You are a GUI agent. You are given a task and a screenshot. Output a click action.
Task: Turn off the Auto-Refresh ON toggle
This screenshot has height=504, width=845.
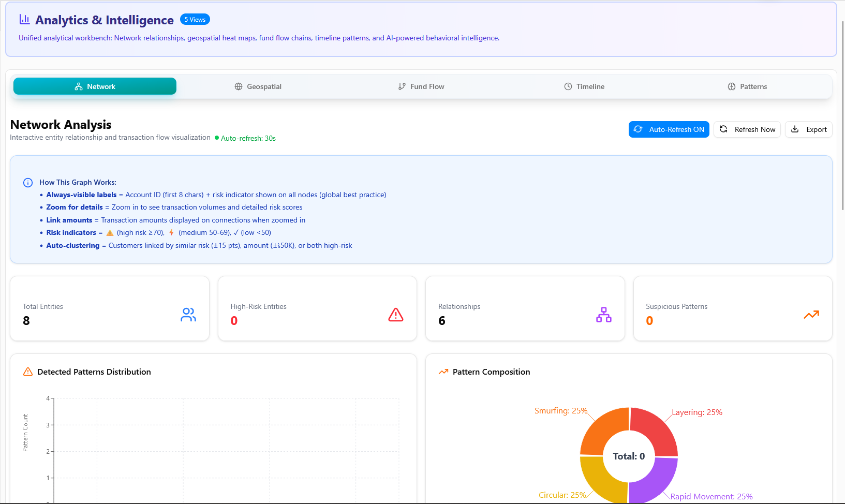tap(669, 129)
